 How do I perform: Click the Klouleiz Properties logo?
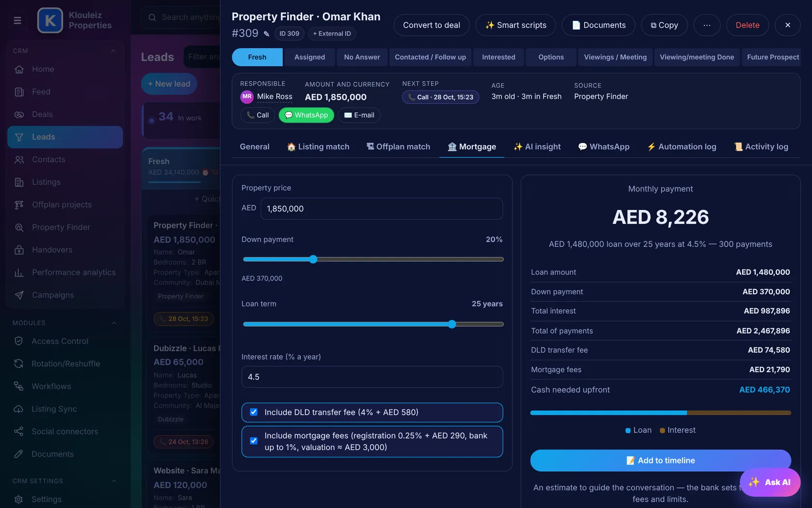[x=50, y=20]
